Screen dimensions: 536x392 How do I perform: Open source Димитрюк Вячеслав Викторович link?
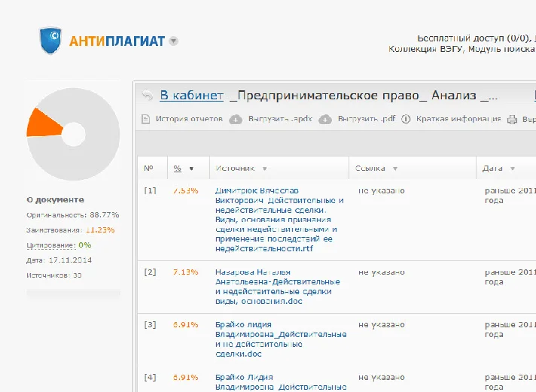coord(279,220)
